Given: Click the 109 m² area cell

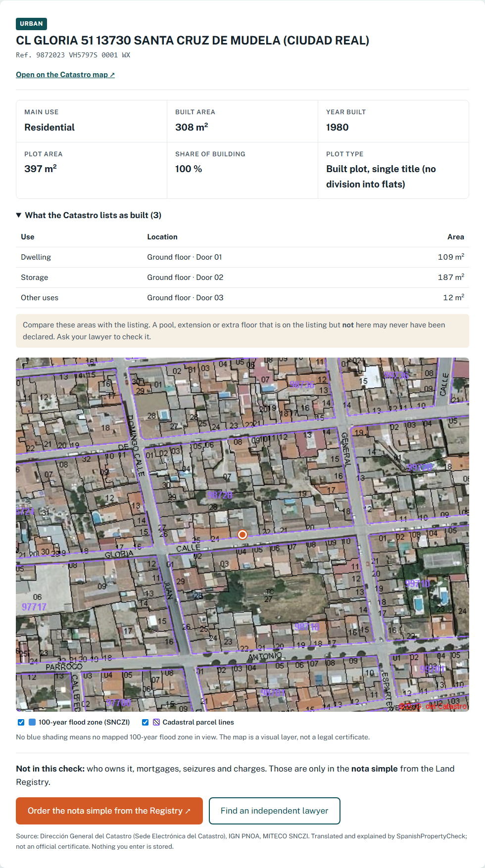Looking at the screenshot, I should 451,257.
